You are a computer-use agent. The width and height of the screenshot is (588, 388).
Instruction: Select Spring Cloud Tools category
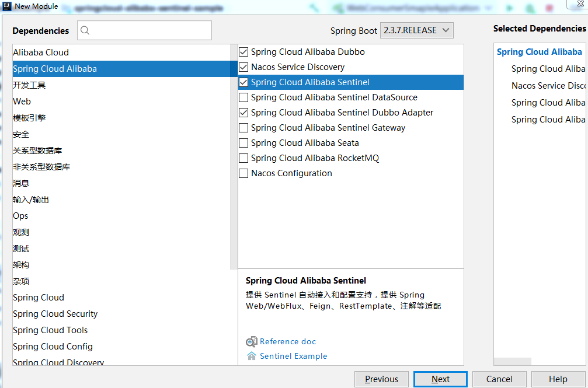pos(121,330)
